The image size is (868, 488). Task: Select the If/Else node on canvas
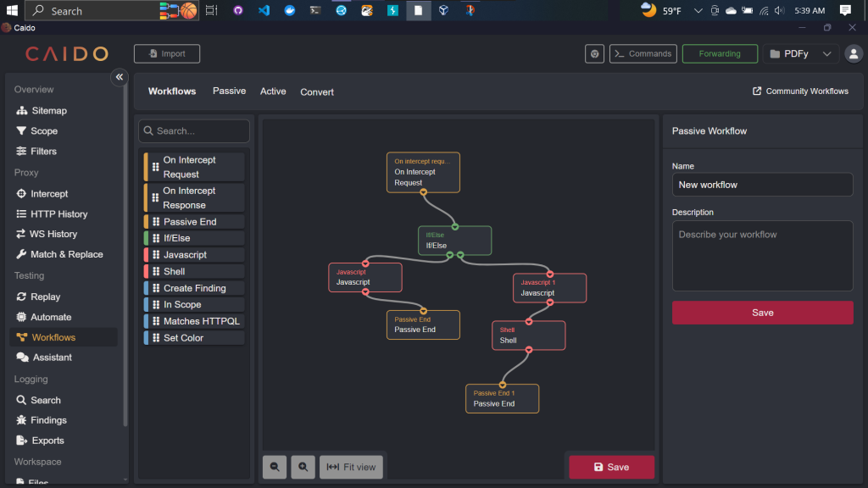(x=454, y=241)
